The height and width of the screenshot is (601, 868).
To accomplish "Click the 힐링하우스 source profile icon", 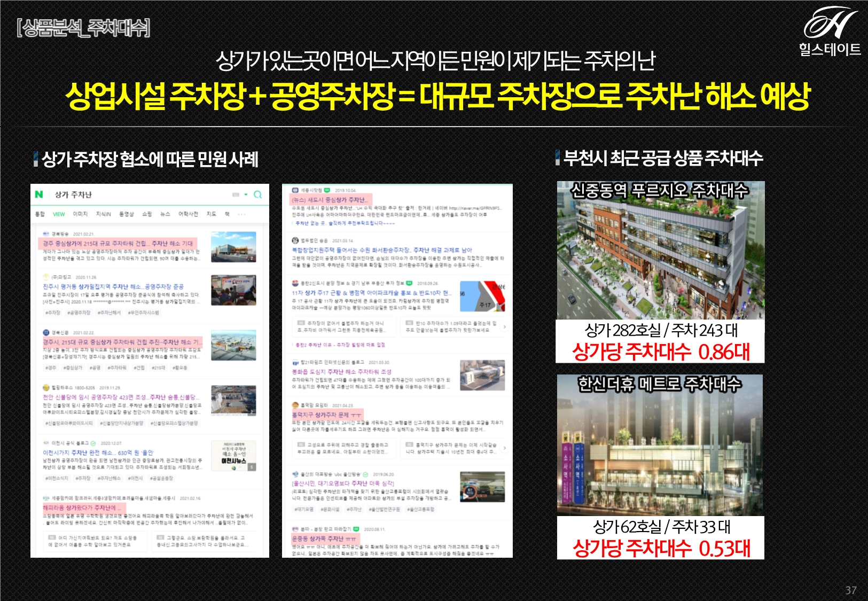I will click(46, 388).
